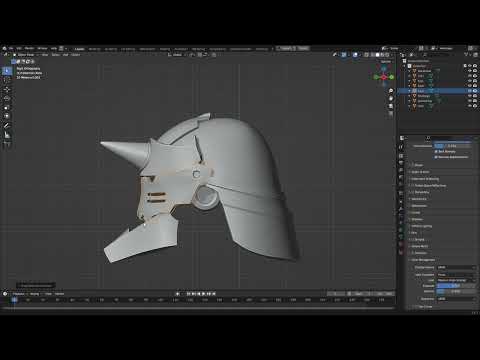Select the Measure tool
Image resolution: width=480 pixels, height=360 pixels.
7,135
